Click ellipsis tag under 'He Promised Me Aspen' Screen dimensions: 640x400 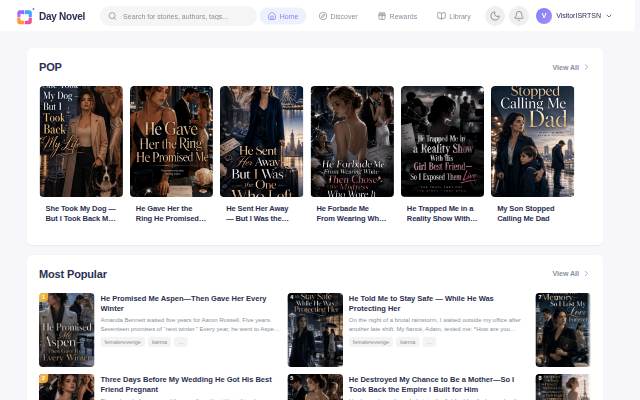181,342
